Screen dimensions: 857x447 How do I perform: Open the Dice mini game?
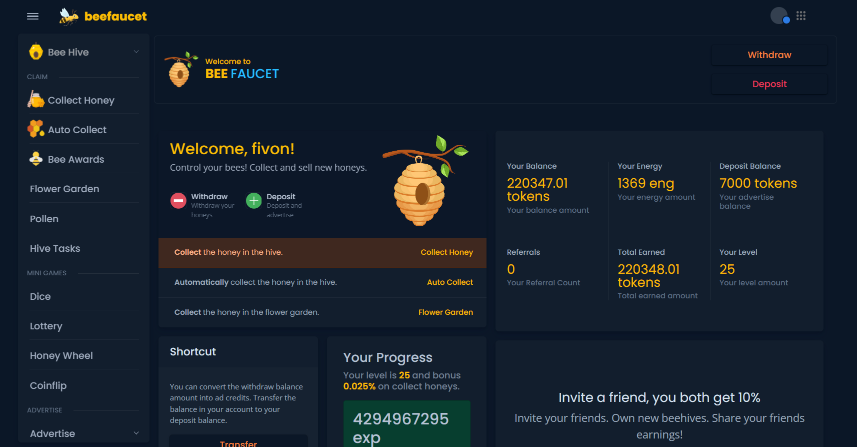coord(40,296)
